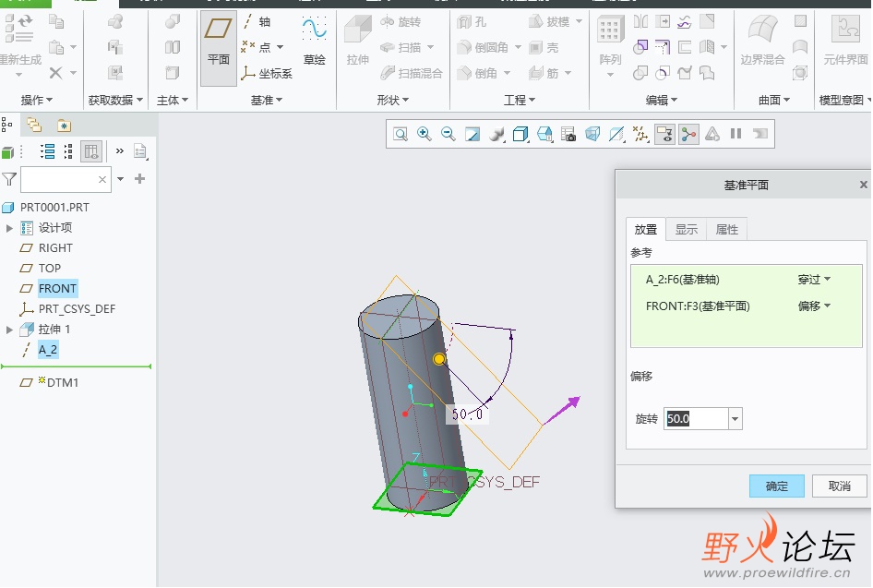This screenshot has height=588, width=873.
Task: Toggle datum display filters in view toolbar
Action: 641,134
